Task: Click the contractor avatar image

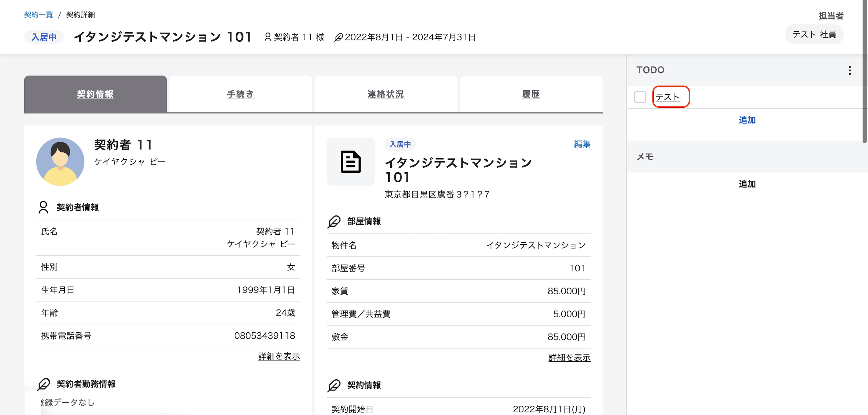Action: pyautogui.click(x=60, y=161)
